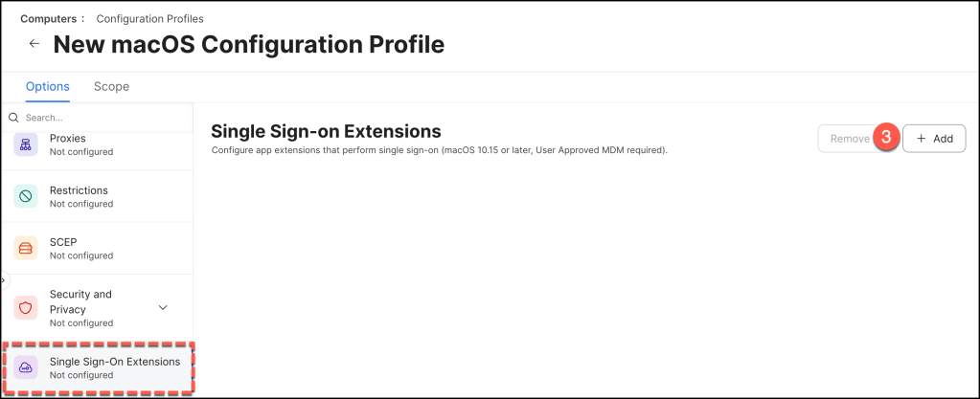
Task: Click the back arrow beside the page title
Action: (34, 44)
